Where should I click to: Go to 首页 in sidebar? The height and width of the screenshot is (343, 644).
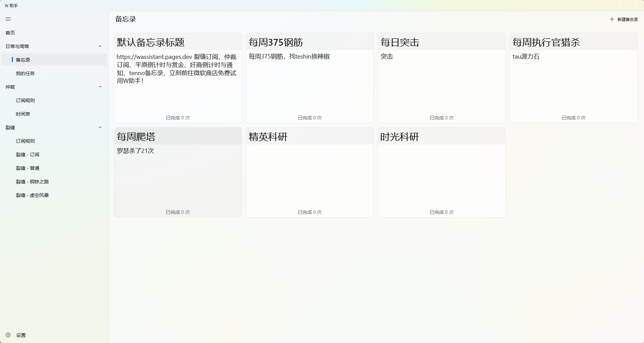pyautogui.click(x=10, y=33)
